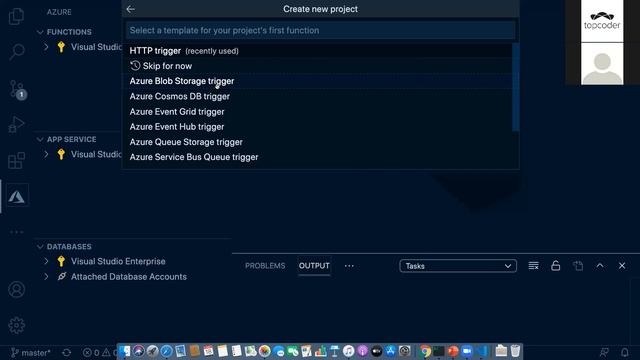Switch to the PROBLEMS tab
The image size is (640, 360).
tap(265, 266)
